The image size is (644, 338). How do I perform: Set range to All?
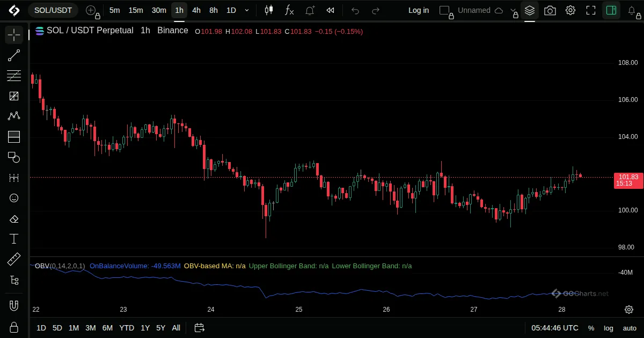[x=176, y=328]
